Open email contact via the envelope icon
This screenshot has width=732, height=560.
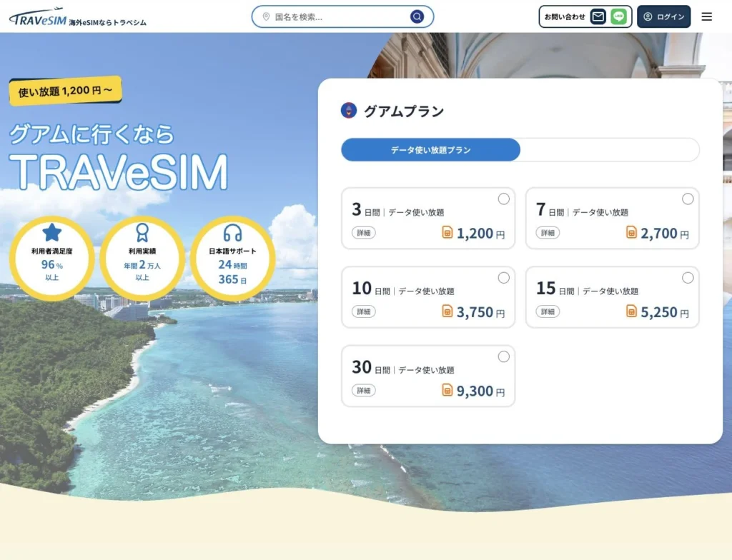point(598,17)
